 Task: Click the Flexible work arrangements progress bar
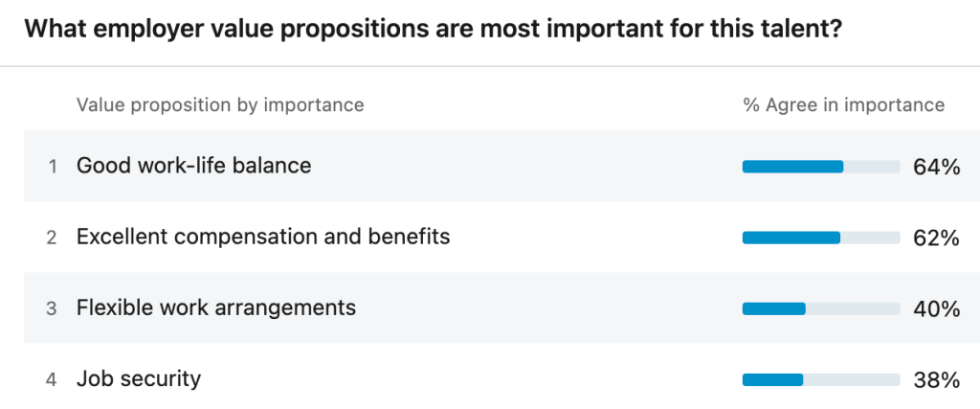(x=821, y=308)
